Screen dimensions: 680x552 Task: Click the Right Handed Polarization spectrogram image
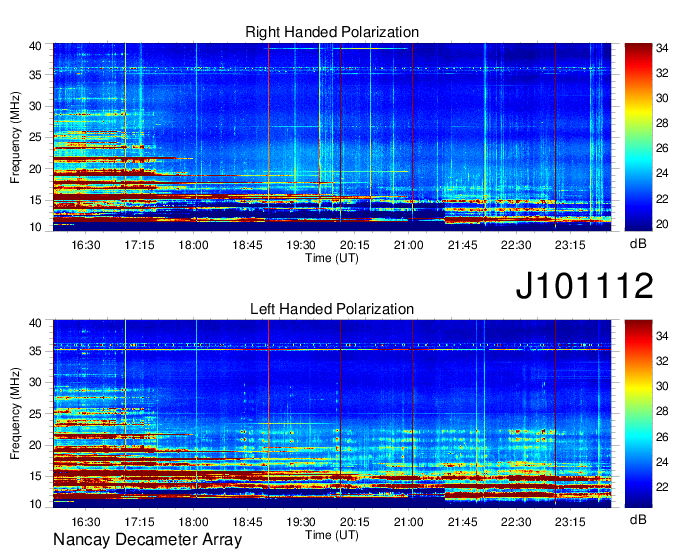point(332,137)
